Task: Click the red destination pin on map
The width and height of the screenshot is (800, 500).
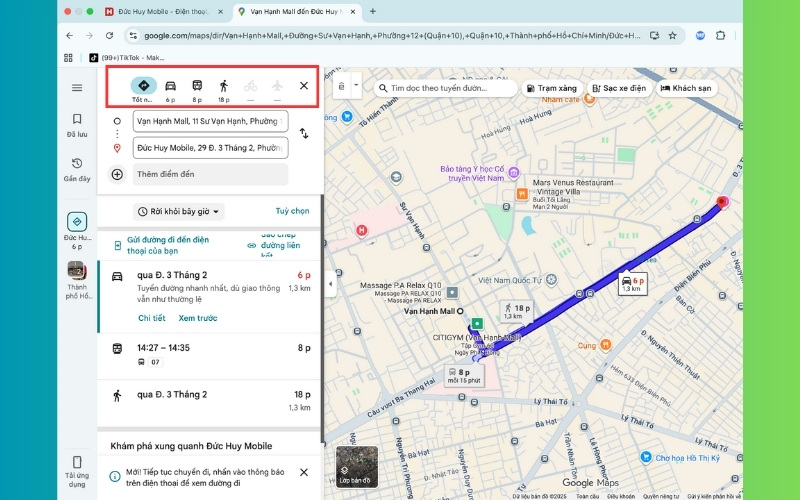Action: coord(722,203)
